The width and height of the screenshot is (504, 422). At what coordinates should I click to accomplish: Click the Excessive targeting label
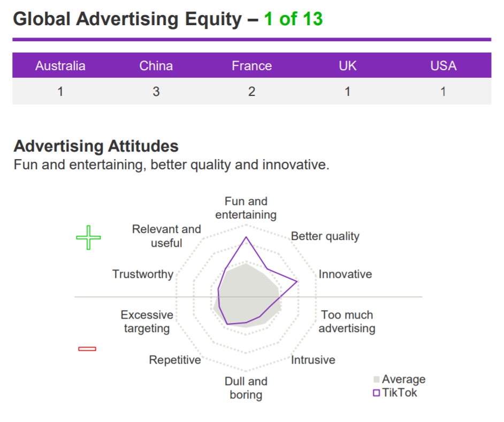[147, 321]
